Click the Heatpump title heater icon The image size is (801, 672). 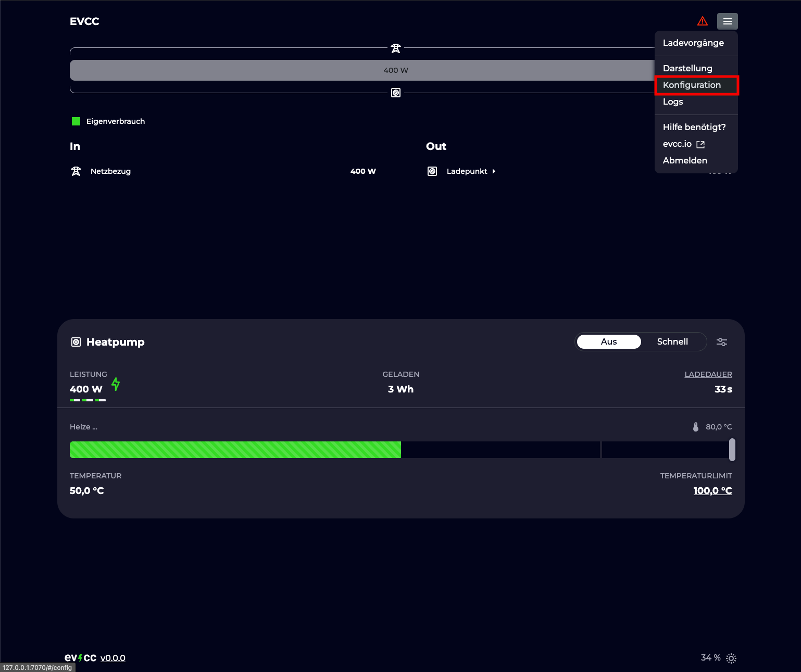[x=76, y=342]
